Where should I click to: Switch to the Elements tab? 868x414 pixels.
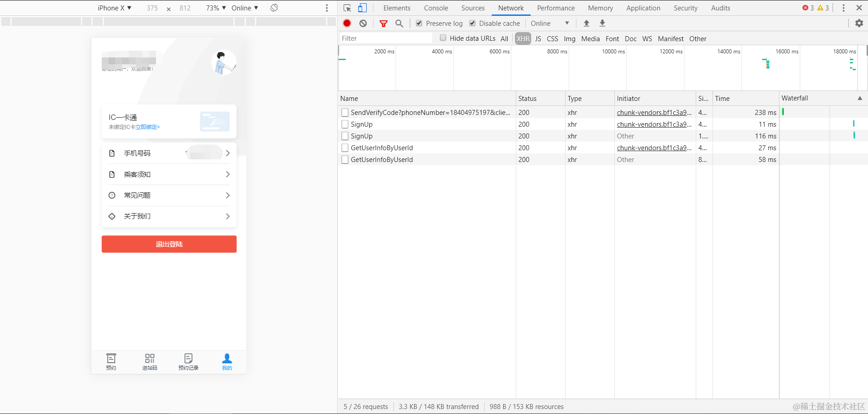point(397,8)
